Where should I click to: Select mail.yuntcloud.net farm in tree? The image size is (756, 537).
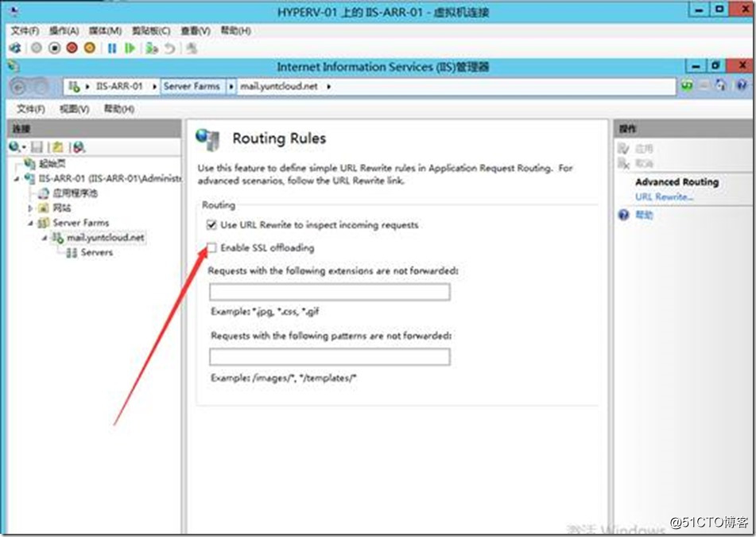(x=106, y=238)
